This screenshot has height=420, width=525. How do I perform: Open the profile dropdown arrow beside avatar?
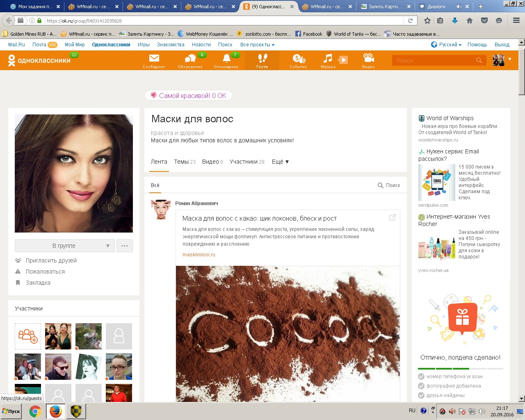click(x=510, y=59)
